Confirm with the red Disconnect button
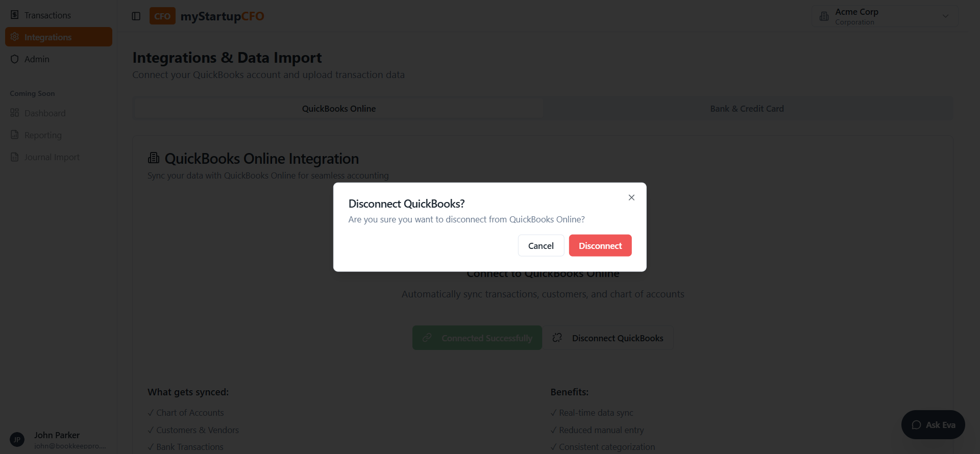The image size is (980, 454). point(600,245)
